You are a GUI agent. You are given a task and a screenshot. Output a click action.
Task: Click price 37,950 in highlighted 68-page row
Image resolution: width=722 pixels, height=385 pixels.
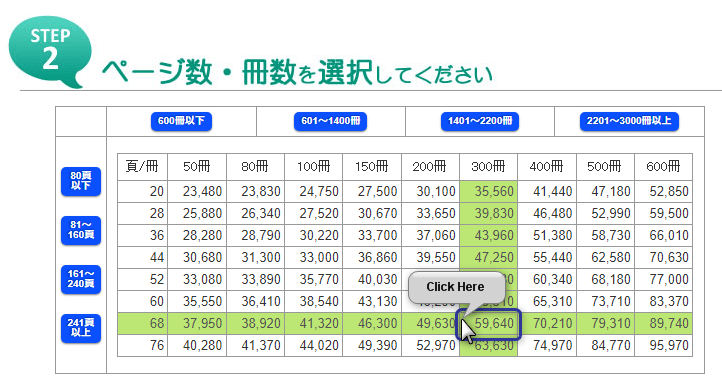(x=197, y=324)
